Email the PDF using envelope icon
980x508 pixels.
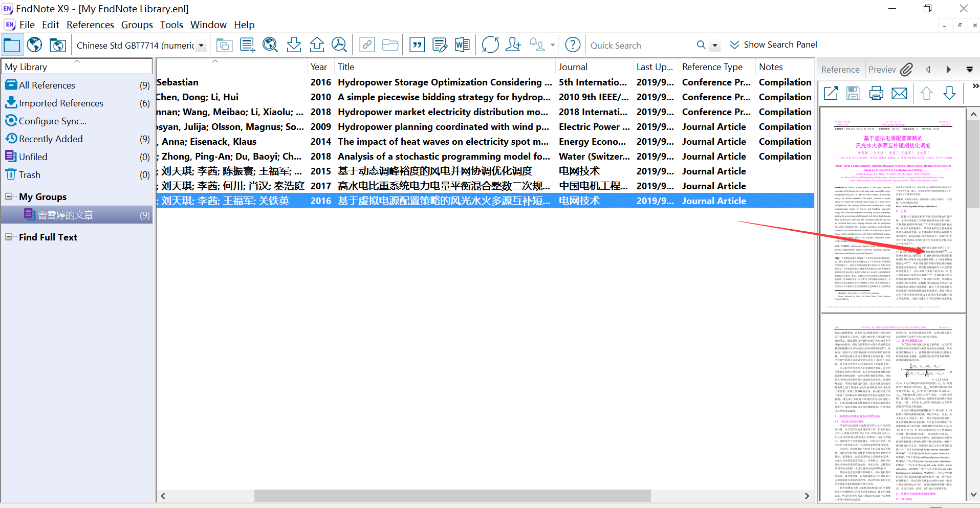[899, 93]
